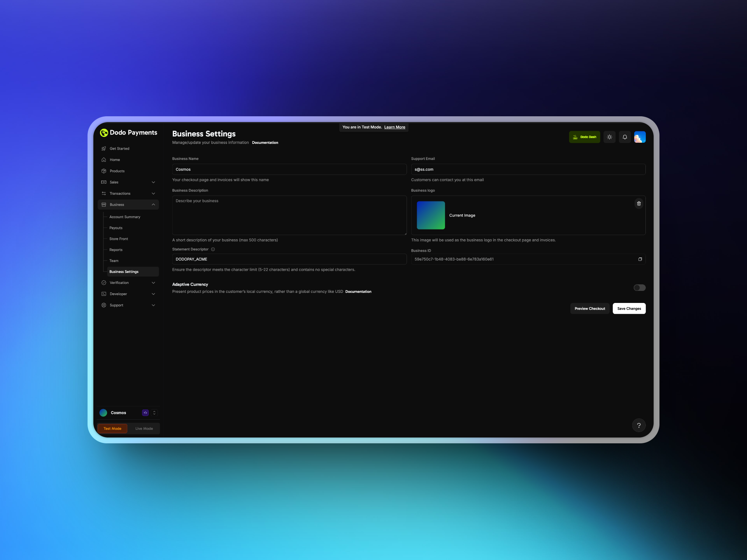Viewport: 747px width, 560px height.
Task: Open help question mark button
Action: 638,425
